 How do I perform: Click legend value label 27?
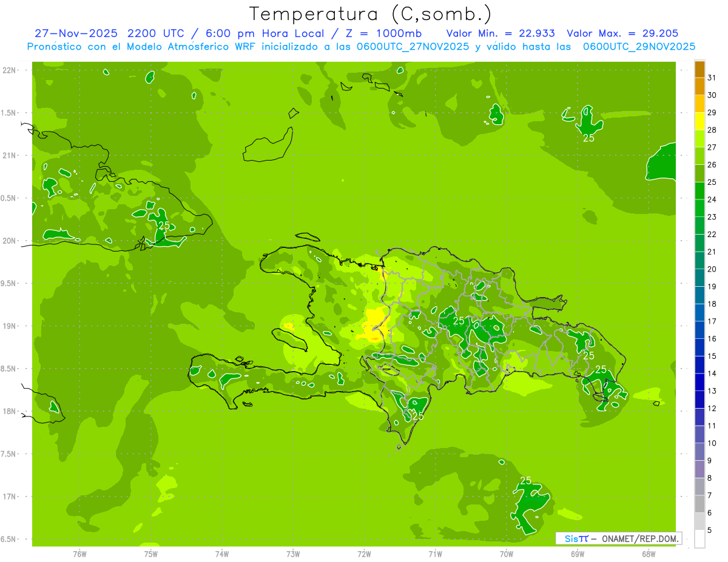click(x=712, y=147)
